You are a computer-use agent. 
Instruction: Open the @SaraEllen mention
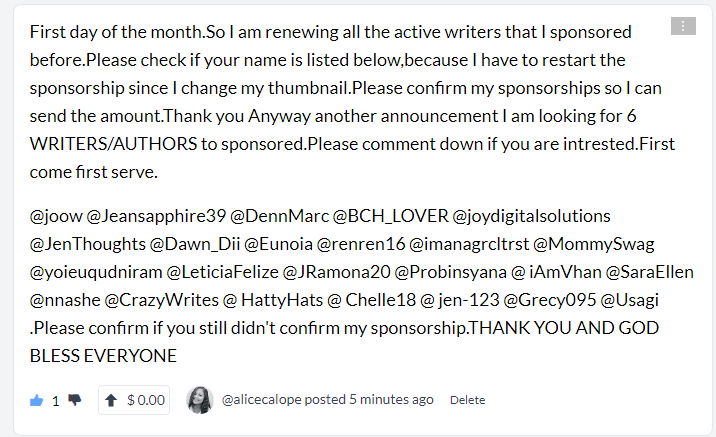pyautogui.click(x=649, y=272)
